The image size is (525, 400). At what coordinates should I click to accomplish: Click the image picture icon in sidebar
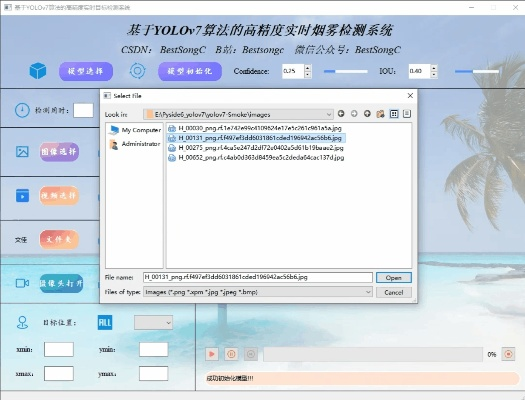tap(22, 152)
